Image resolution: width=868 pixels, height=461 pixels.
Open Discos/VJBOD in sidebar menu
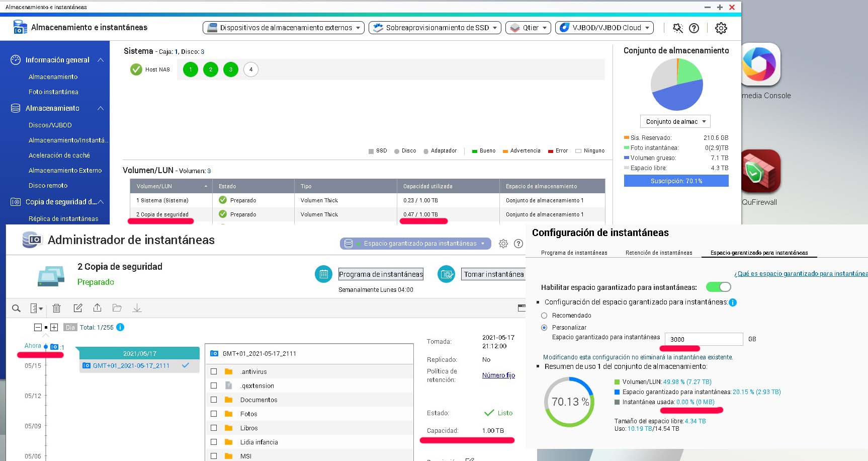[x=50, y=125]
